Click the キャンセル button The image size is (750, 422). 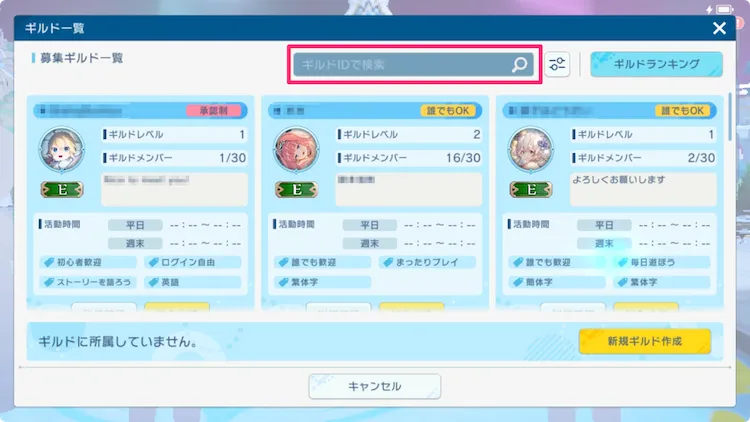[x=375, y=386]
